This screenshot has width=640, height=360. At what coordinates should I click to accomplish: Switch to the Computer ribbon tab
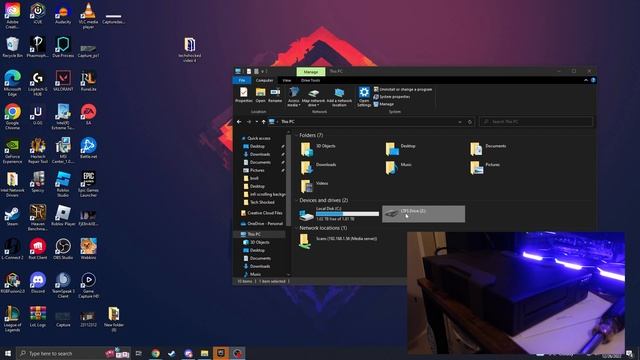tap(264, 80)
